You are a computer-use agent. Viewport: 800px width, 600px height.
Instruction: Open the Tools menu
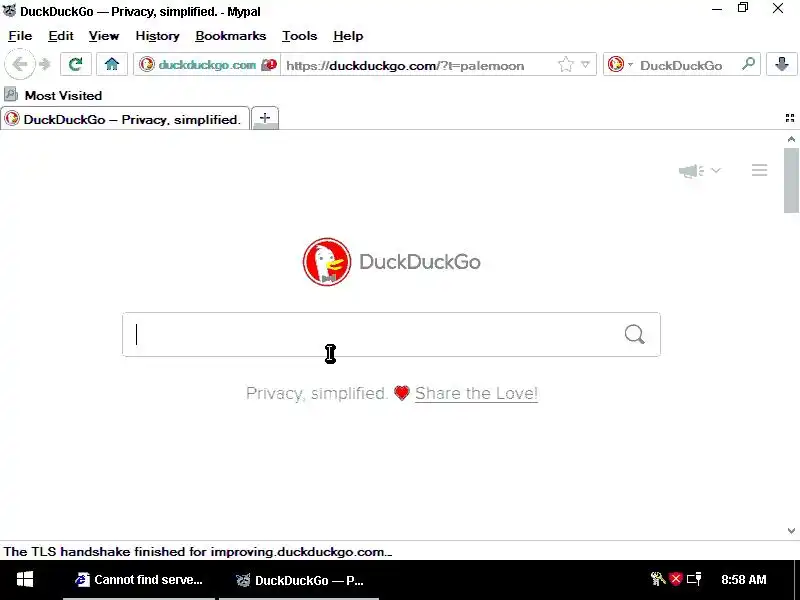coord(299,36)
